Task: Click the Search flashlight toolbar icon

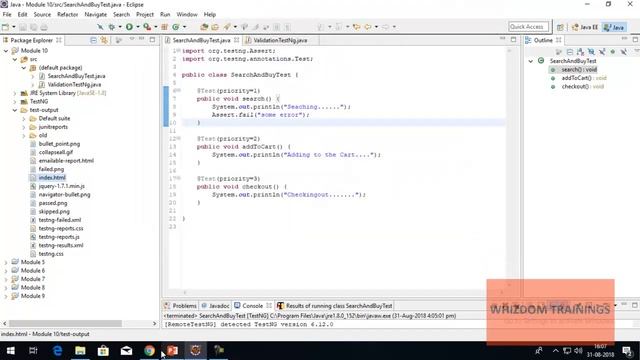Action: pos(227,27)
